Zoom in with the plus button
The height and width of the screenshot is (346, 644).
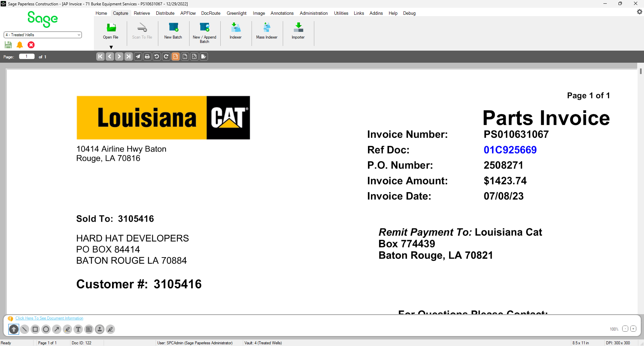coord(633,329)
